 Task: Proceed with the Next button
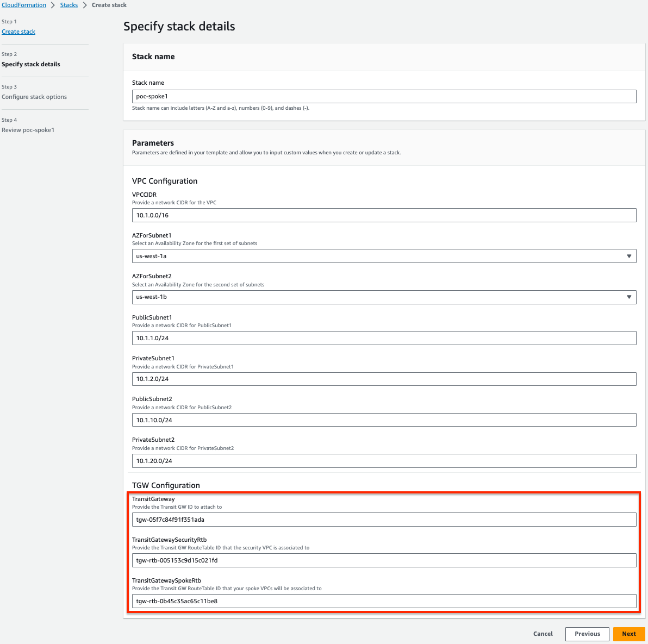tap(629, 634)
